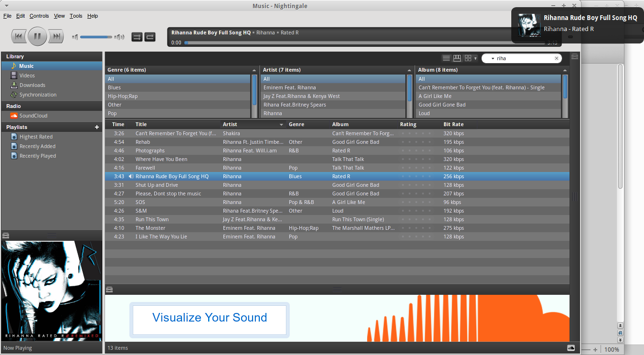This screenshot has height=355, width=644.
Task: Open the Album filter header menu
Action: coord(566,70)
